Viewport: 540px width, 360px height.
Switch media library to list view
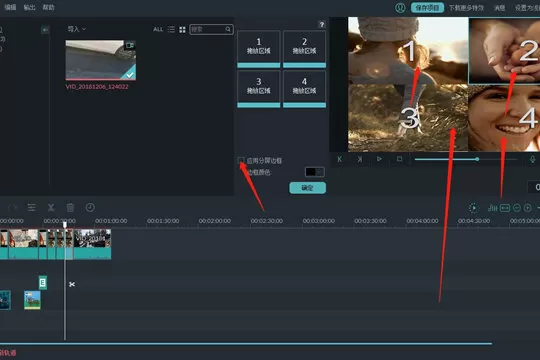pos(171,29)
